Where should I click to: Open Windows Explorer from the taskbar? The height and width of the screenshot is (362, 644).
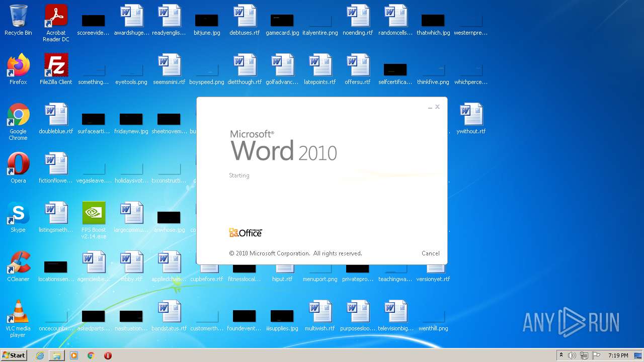pos(57,355)
